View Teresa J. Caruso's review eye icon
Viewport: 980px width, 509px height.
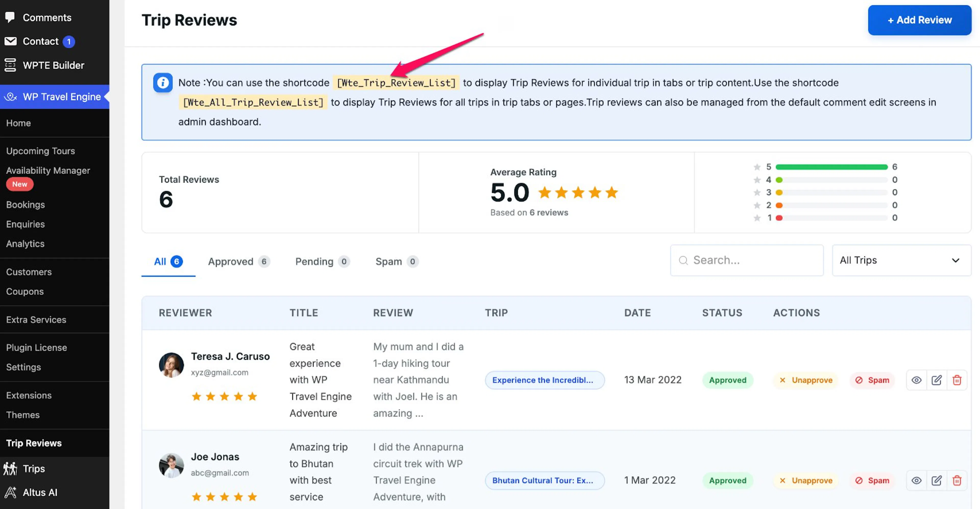pos(916,380)
